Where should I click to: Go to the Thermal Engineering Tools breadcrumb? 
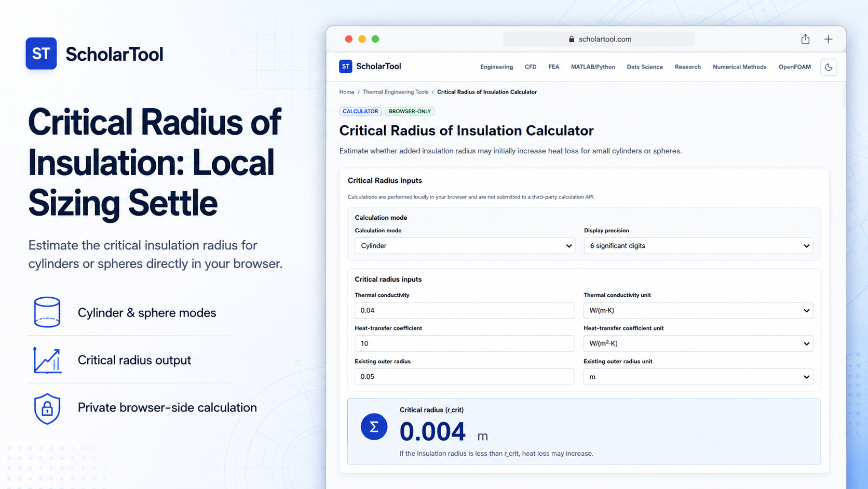click(x=396, y=92)
